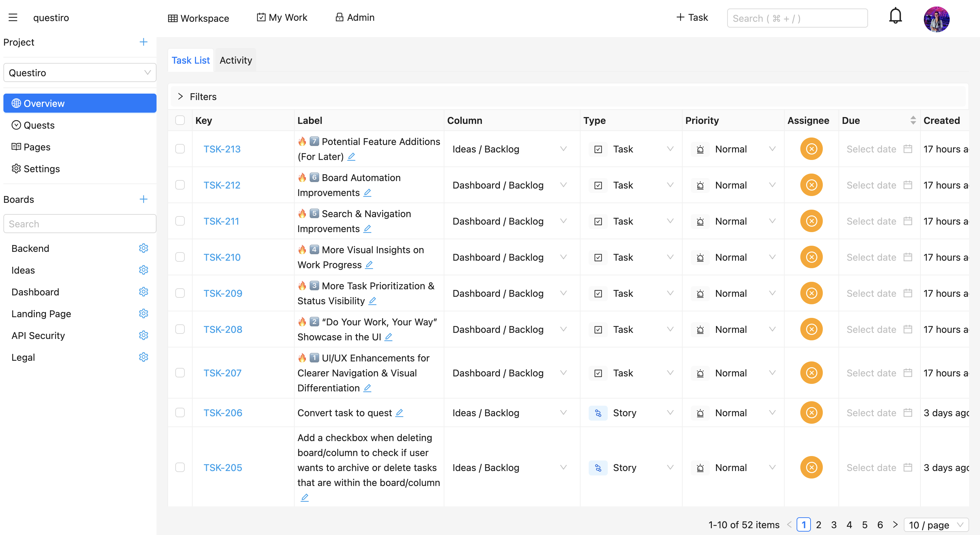Open Priority dropdown for TSK-211
Screen dimensions: 980x535
(733, 221)
